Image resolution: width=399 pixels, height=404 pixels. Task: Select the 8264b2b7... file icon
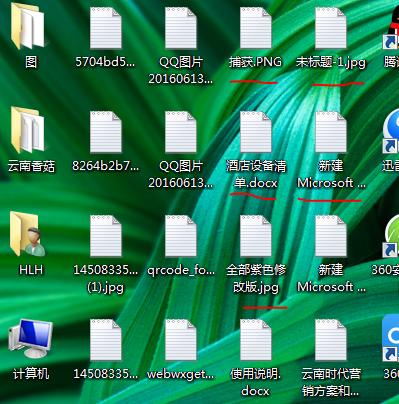tap(105, 132)
